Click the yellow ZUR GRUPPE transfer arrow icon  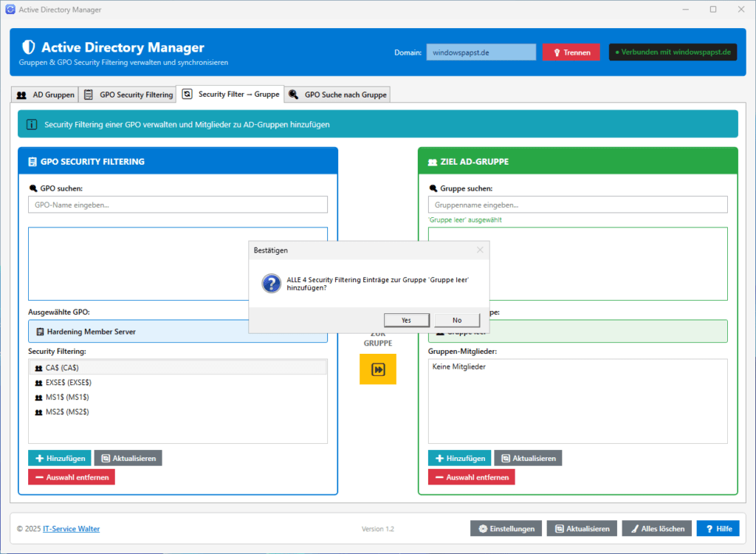point(377,369)
